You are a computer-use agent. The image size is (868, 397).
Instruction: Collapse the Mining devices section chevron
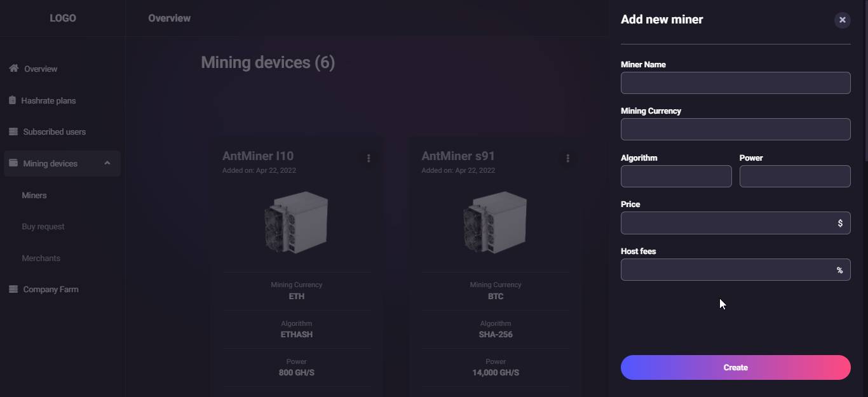[107, 163]
